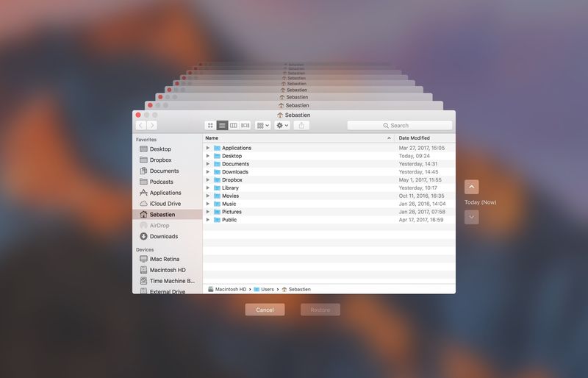Screen dimensions: 588x378
Task: Expand the Documents folder row
Action: (208, 164)
